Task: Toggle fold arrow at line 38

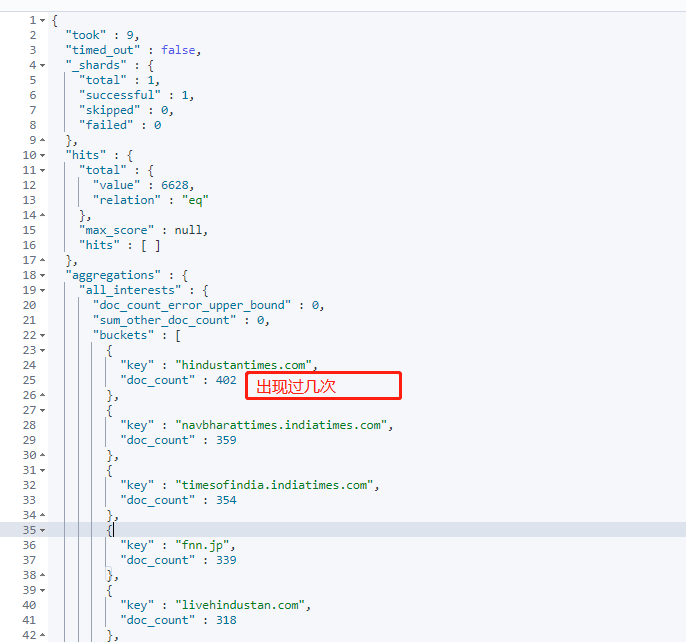Action: [x=42, y=575]
